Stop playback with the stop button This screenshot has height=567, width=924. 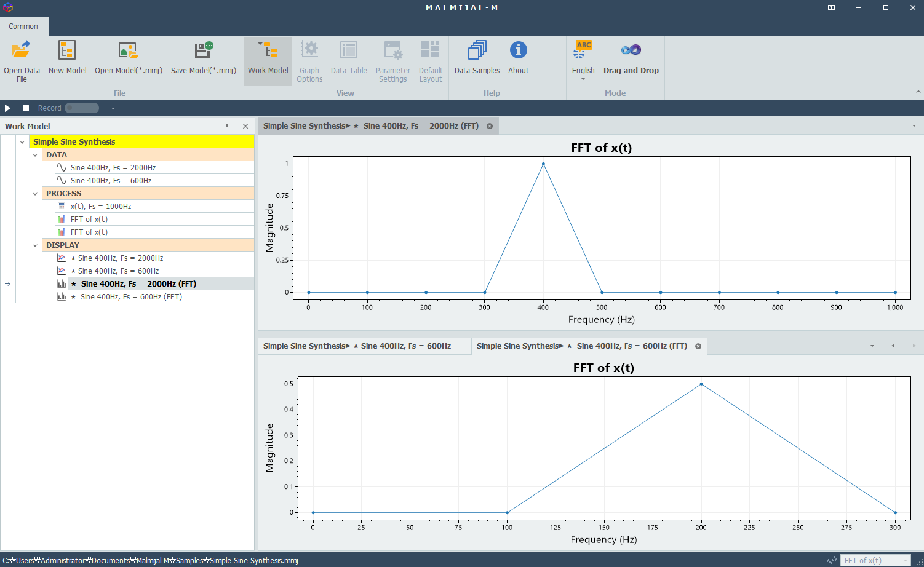26,108
